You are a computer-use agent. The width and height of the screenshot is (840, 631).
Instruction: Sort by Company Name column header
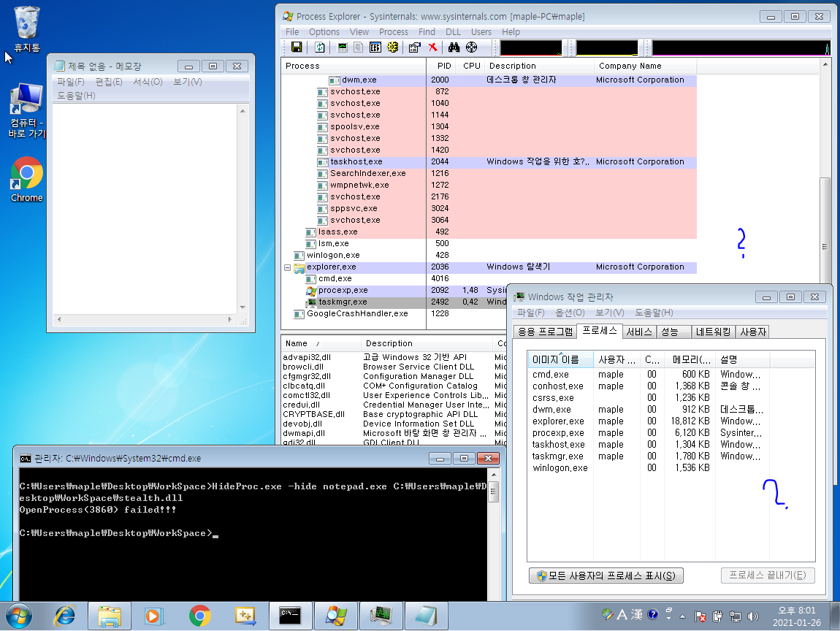(645, 66)
